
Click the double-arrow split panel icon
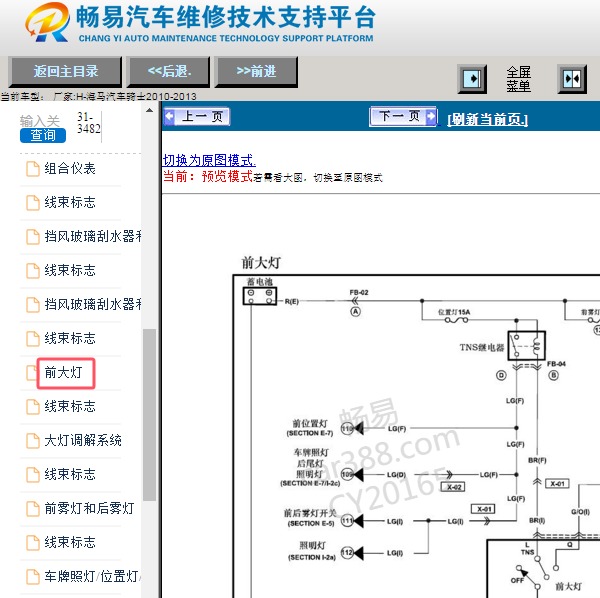click(572, 79)
